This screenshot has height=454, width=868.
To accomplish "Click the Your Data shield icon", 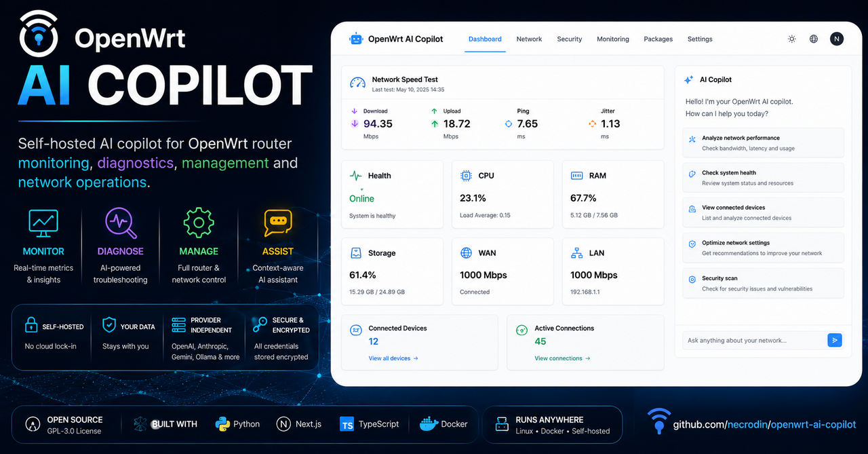I will (108, 325).
